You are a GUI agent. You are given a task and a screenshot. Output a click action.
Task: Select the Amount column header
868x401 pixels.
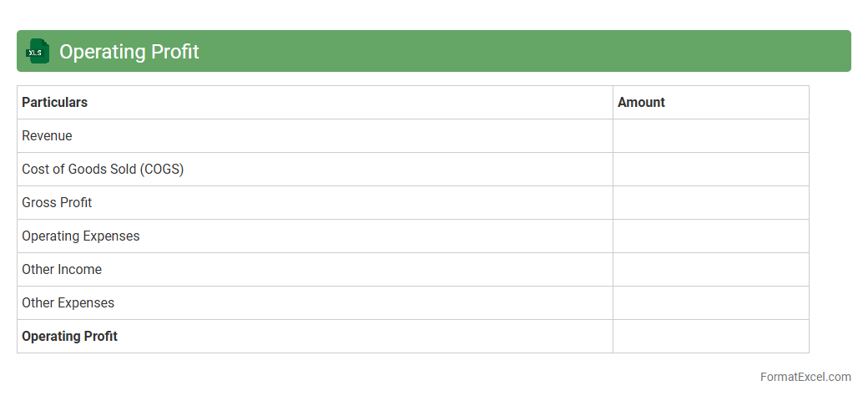pos(641,102)
